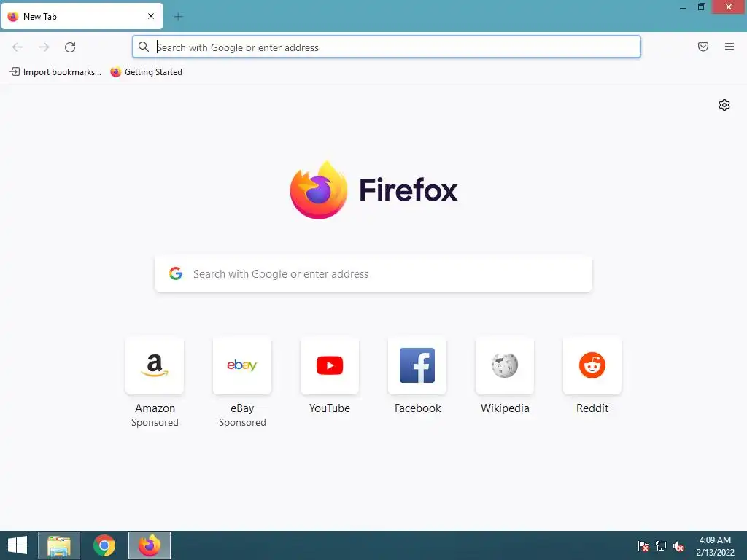Click the eBay label text

242,408
